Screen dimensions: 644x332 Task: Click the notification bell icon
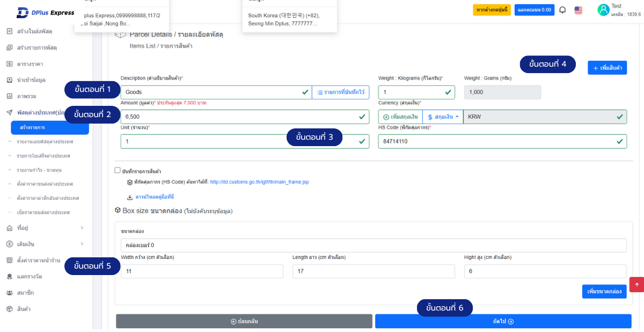click(x=562, y=10)
